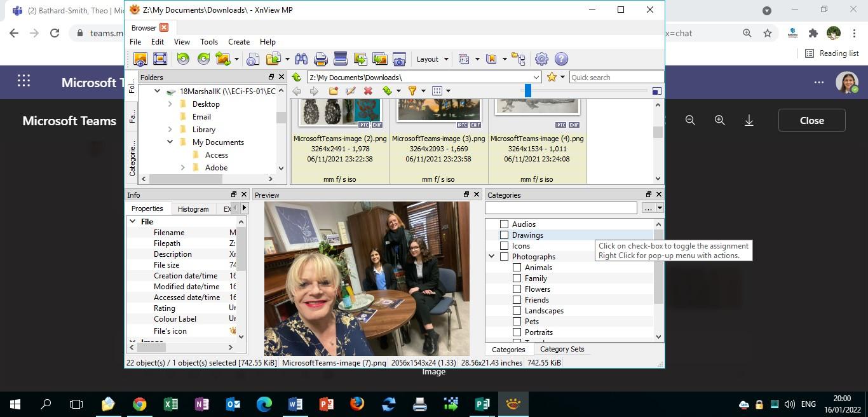Tick the Landscapes checkbox
The image size is (868, 417).
[517, 310]
